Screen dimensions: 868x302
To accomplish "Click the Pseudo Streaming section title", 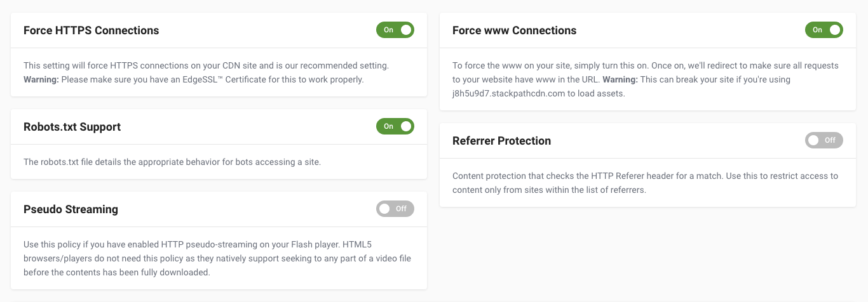I will [71, 209].
